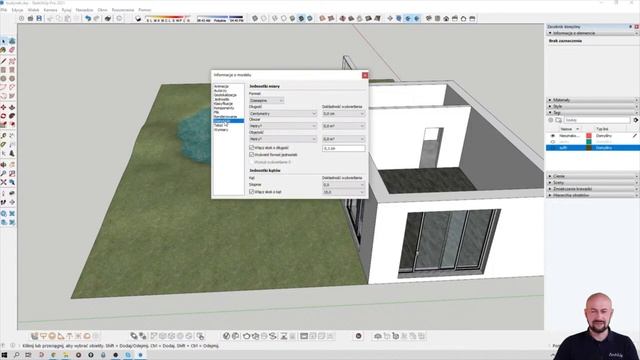Toggle shadows display icon

coord(138,18)
